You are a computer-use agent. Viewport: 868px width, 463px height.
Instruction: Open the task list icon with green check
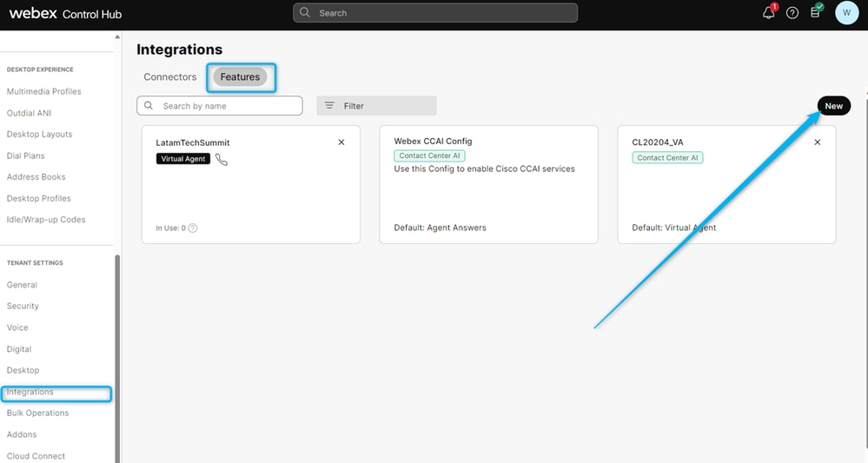[x=816, y=11]
